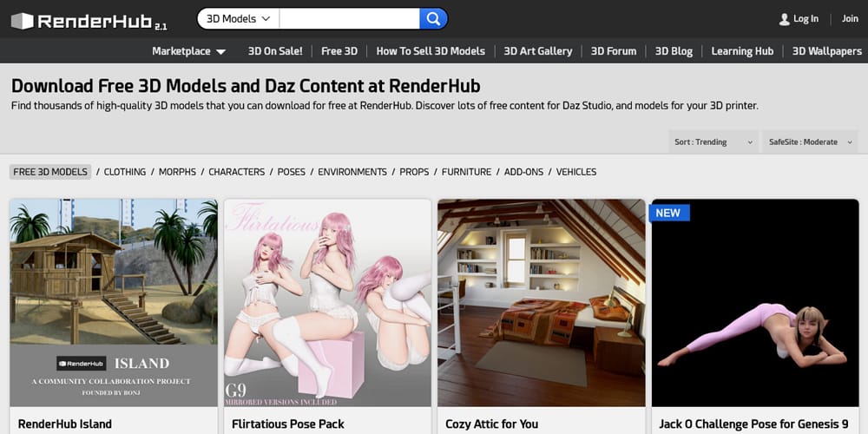The image size is (868, 434).
Task: Click the RenderHub Island title link
Action: [65, 424]
